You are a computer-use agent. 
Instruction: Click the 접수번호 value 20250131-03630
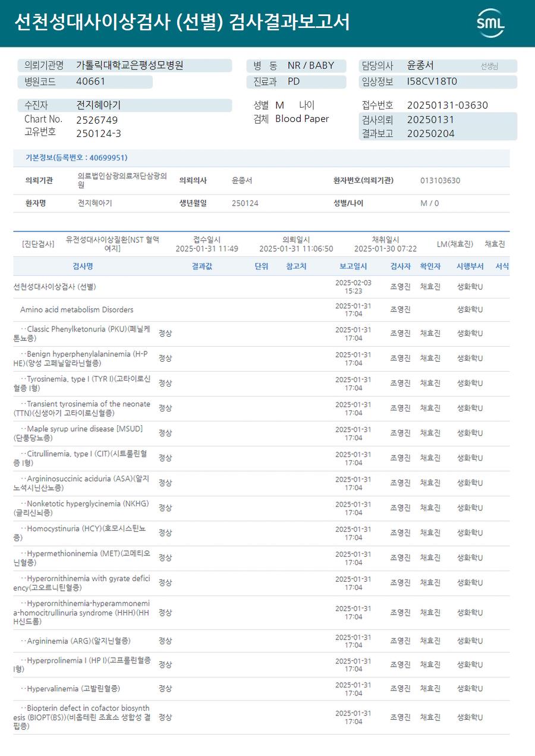click(x=448, y=105)
